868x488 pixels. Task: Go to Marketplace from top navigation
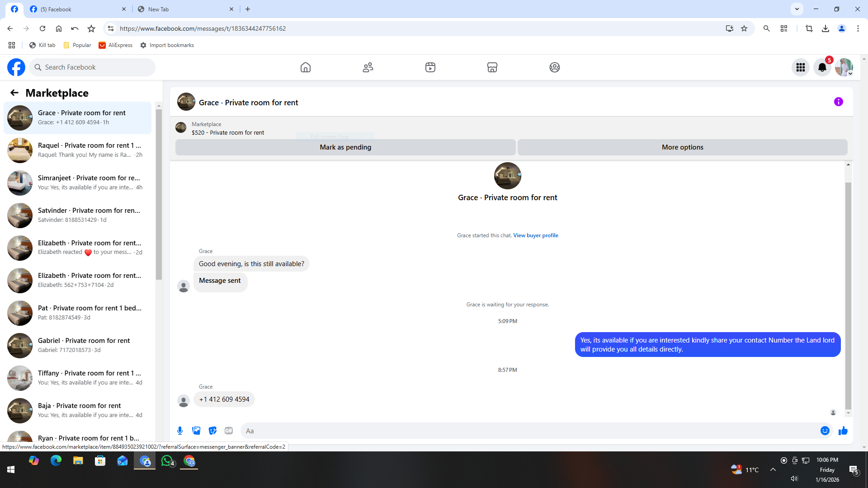(x=492, y=67)
